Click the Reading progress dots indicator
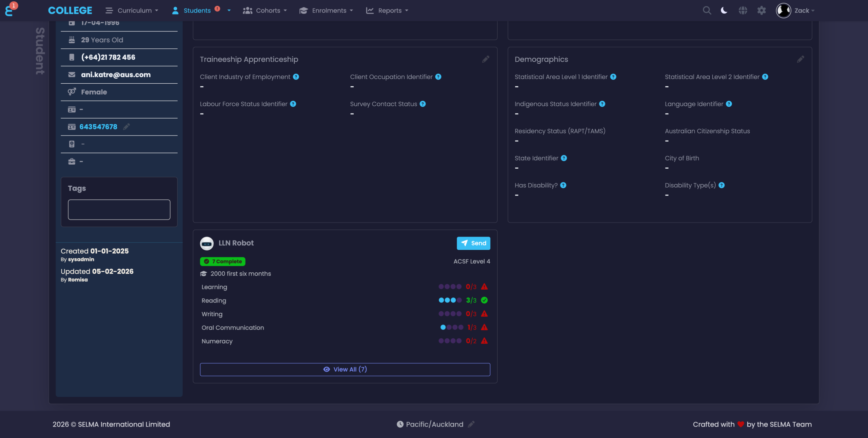Viewport: 868px width, 438px height. (x=450, y=300)
